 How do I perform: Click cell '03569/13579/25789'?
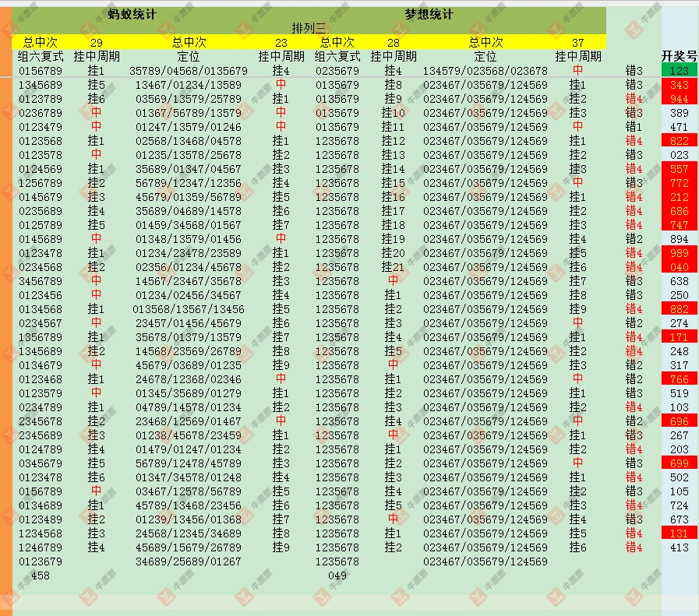[x=188, y=99]
